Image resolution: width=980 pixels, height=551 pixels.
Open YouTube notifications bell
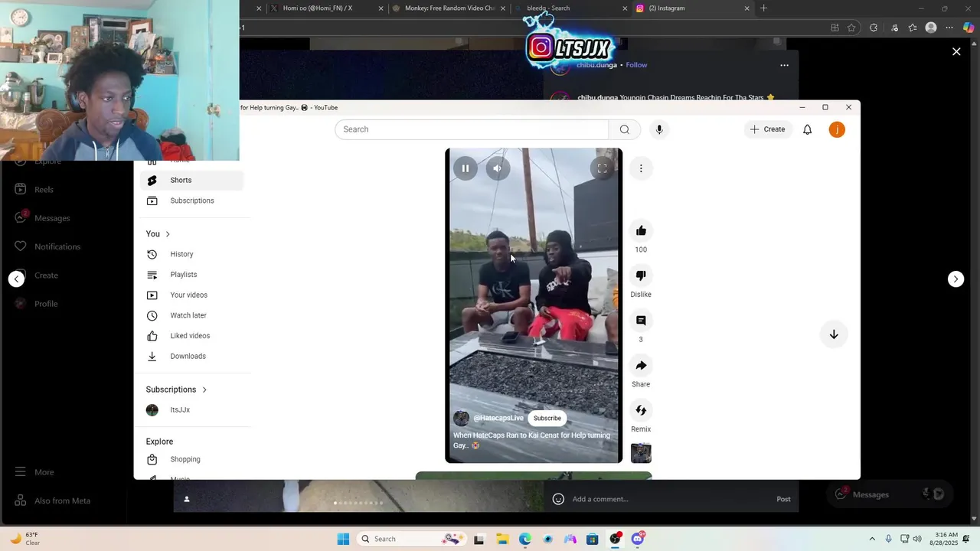click(x=807, y=129)
